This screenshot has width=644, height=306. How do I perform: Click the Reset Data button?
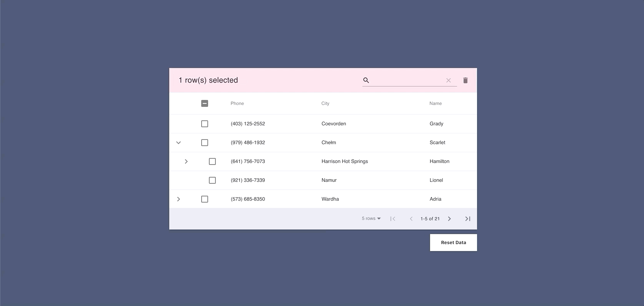click(454, 243)
